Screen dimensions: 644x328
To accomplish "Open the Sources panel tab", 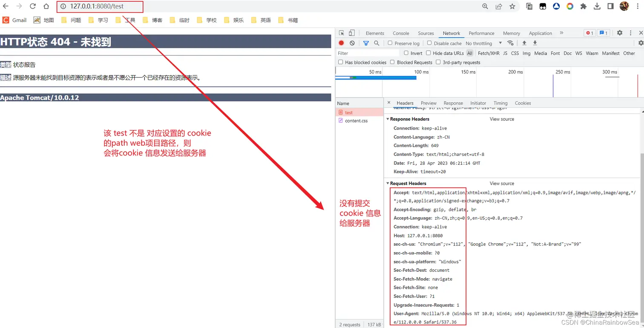I will [426, 33].
